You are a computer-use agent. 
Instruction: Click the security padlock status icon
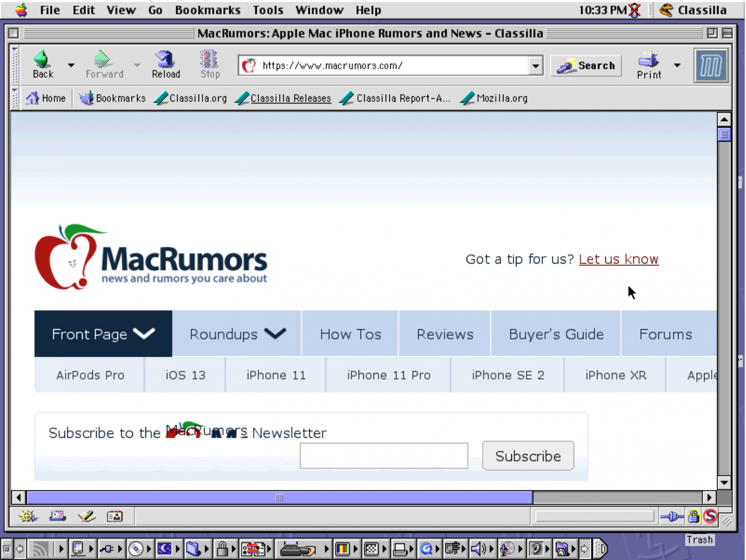693,517
